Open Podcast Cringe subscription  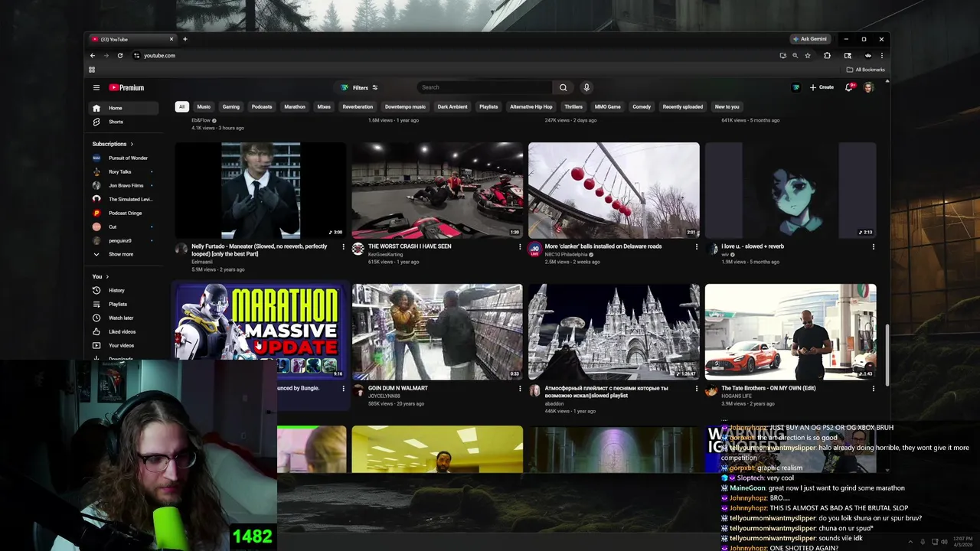[x=122, y=213]
